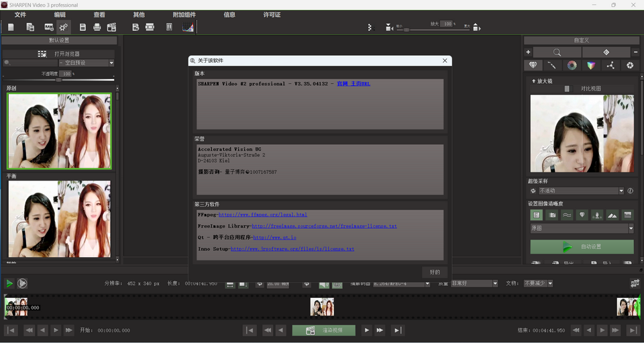Open the 空白预设 preset dropdown
The width and height of the screenshot is (644, 343).
pyautogui.click(x=87, y=63)
